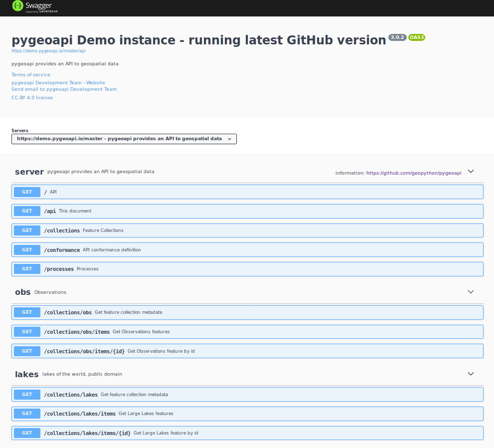
Task: Send email to pygeoapi Development Team
Action: click(x=64, y=89)
